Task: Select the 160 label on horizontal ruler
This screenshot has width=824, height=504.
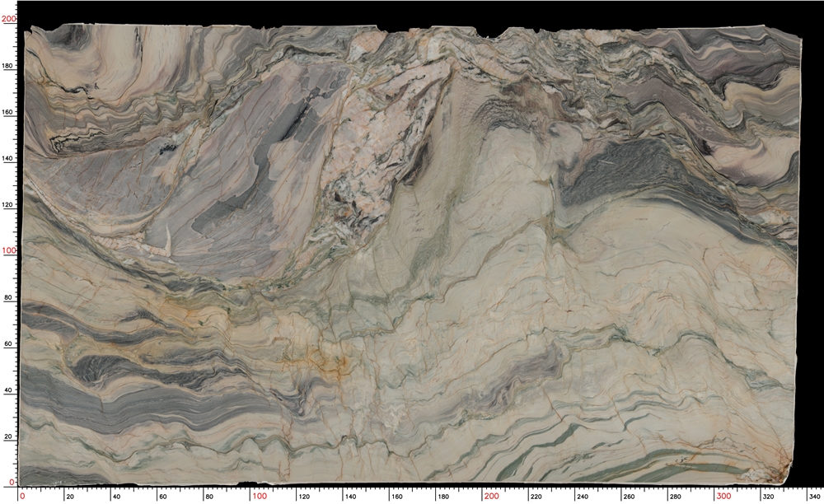Action: pyautogui.click(x=397, y=497)
